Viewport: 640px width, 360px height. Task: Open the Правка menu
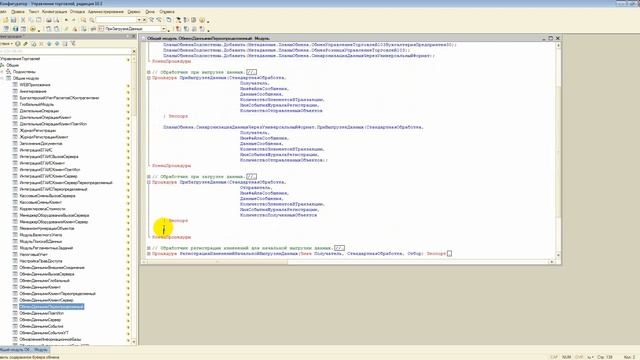click(18, 12)
